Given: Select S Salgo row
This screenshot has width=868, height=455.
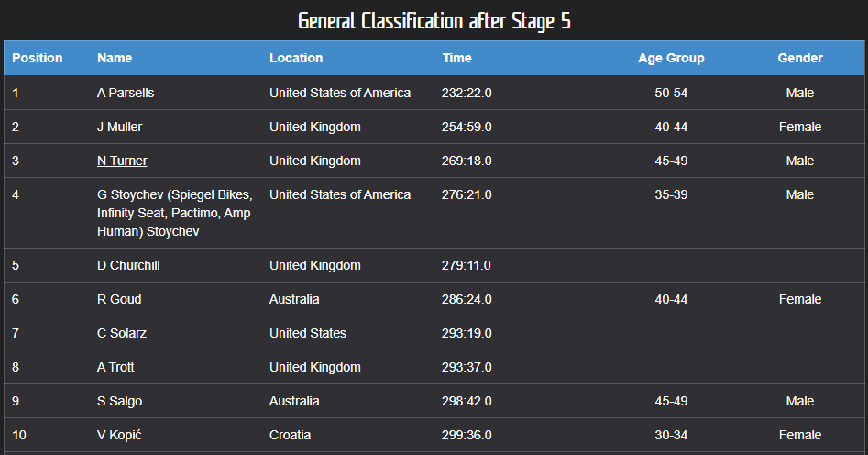Looking at the screenshot, I should (x=119, y=401).
